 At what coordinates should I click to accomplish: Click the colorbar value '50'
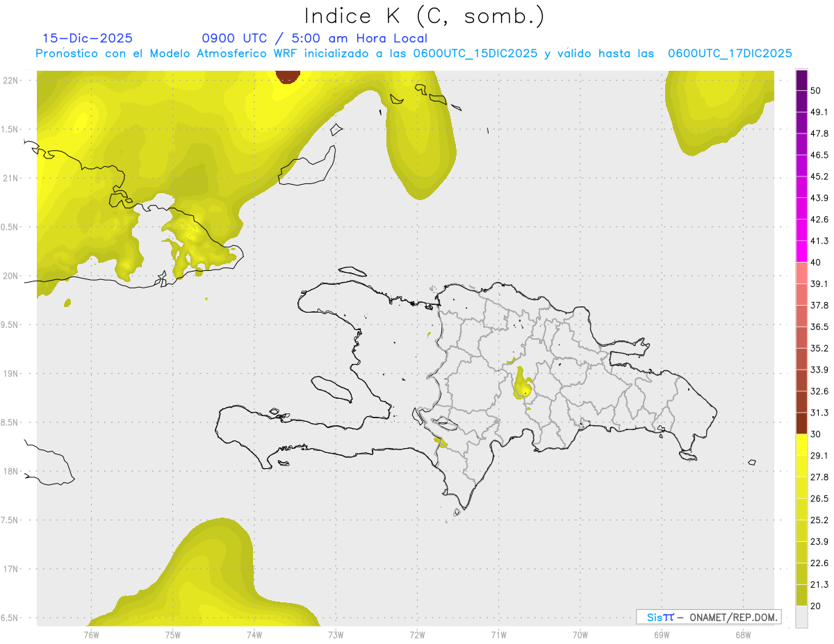[x=816, y=90]
